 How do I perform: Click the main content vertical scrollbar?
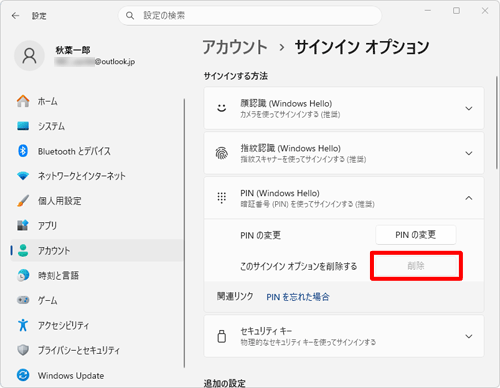coord(496,123)
